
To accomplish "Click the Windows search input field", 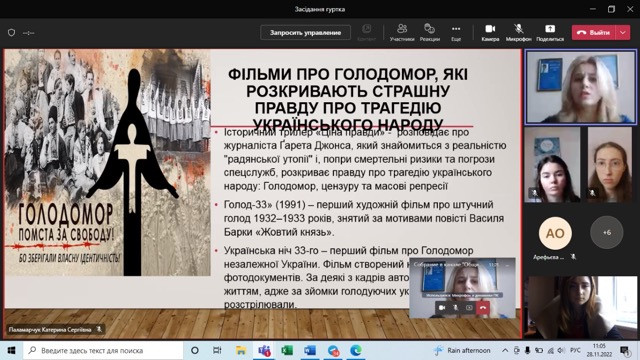I will click(x=103, y=350).
